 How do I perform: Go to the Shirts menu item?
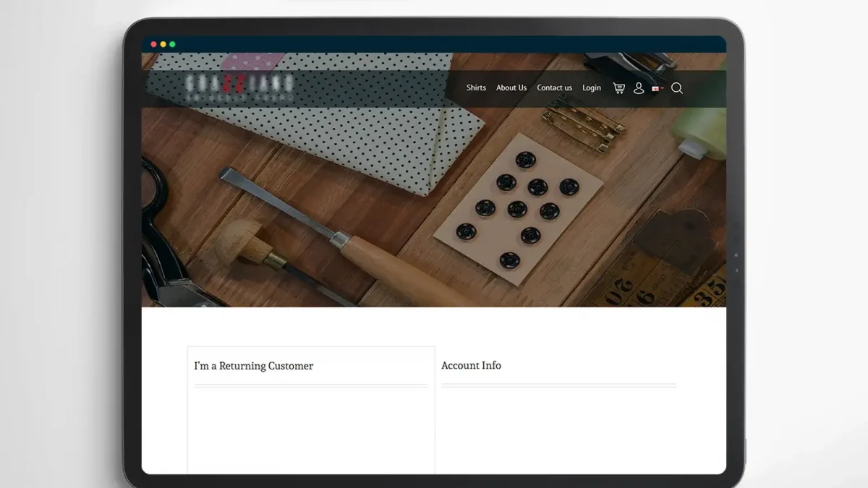pyautogui.click(x=476, y=87)
